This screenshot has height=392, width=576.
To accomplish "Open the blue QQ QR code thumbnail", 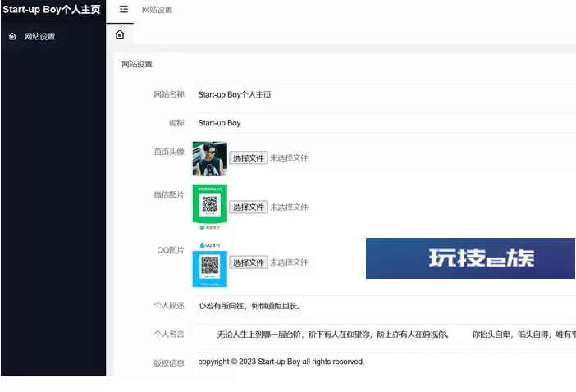I will coord(210,264).
